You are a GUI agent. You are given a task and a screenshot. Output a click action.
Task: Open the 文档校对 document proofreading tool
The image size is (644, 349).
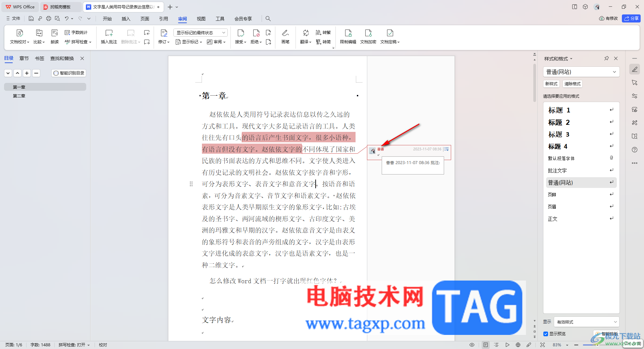coord(19,37)
